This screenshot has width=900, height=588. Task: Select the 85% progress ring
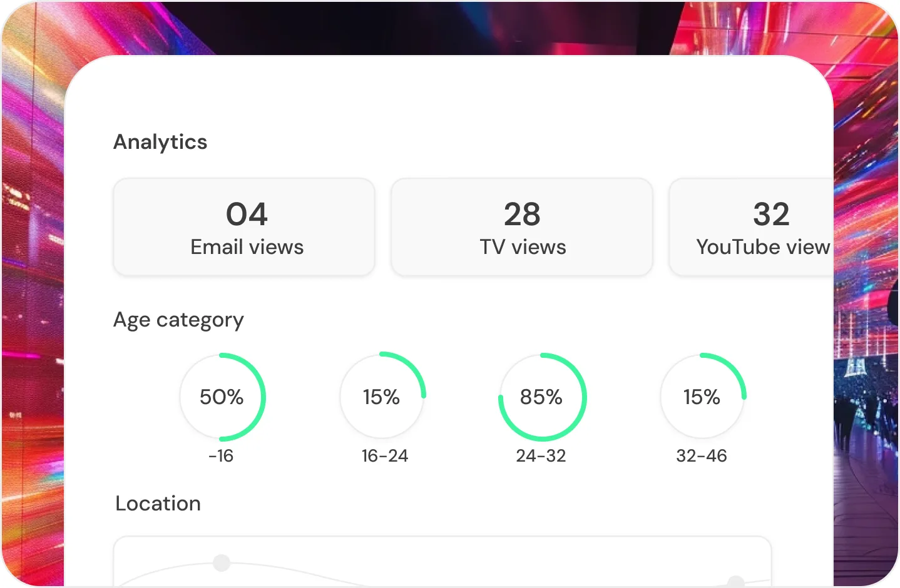[x=542, y=397]
